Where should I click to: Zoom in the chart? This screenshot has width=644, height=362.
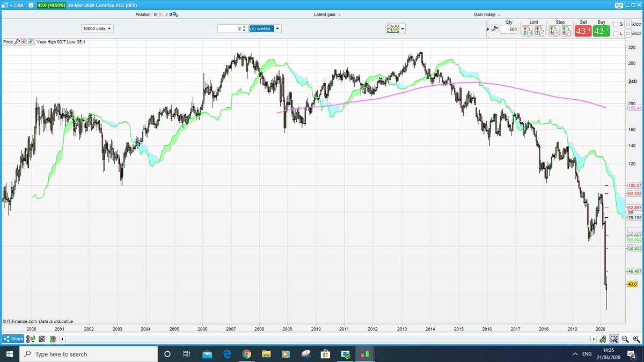(635, 339)
